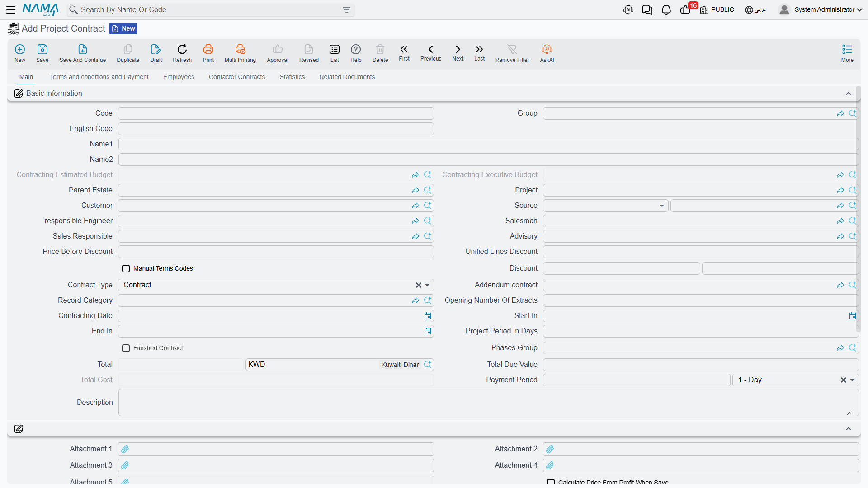
Task: Click the Name1 input field
Action: tap(488, 144)
